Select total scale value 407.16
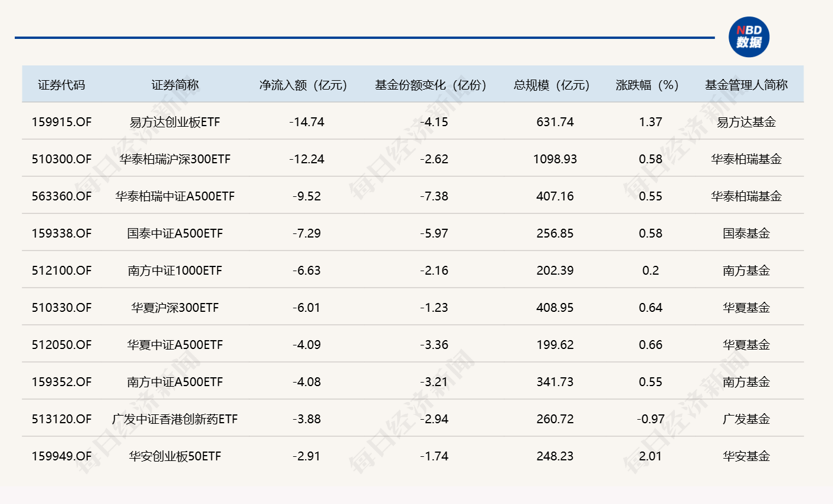 [x=555, y=196]
